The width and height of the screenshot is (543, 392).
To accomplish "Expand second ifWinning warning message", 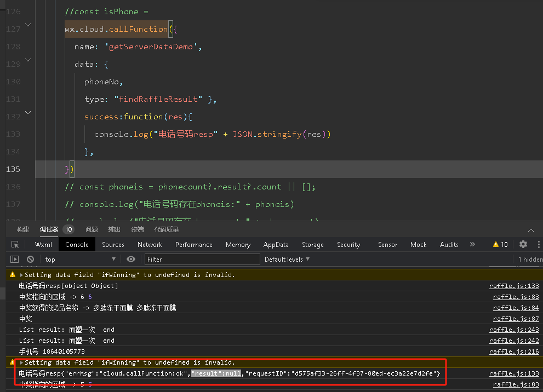I will [21, 362].
